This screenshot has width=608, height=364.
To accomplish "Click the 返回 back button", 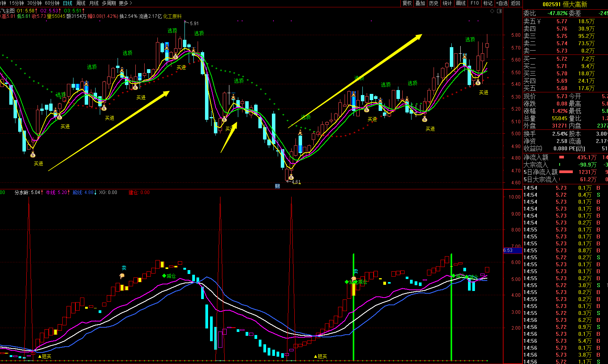I will 516,3.
